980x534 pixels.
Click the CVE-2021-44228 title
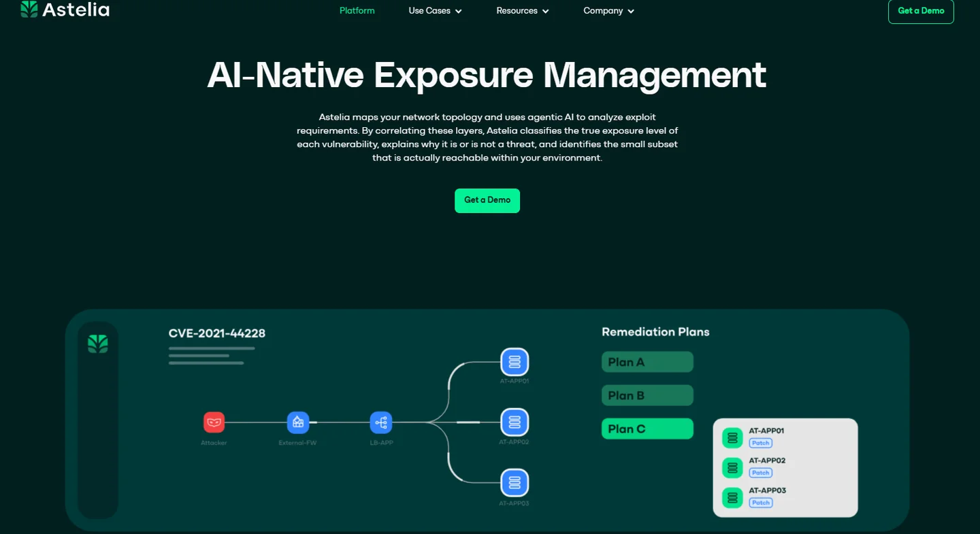(x=217, y=333)
